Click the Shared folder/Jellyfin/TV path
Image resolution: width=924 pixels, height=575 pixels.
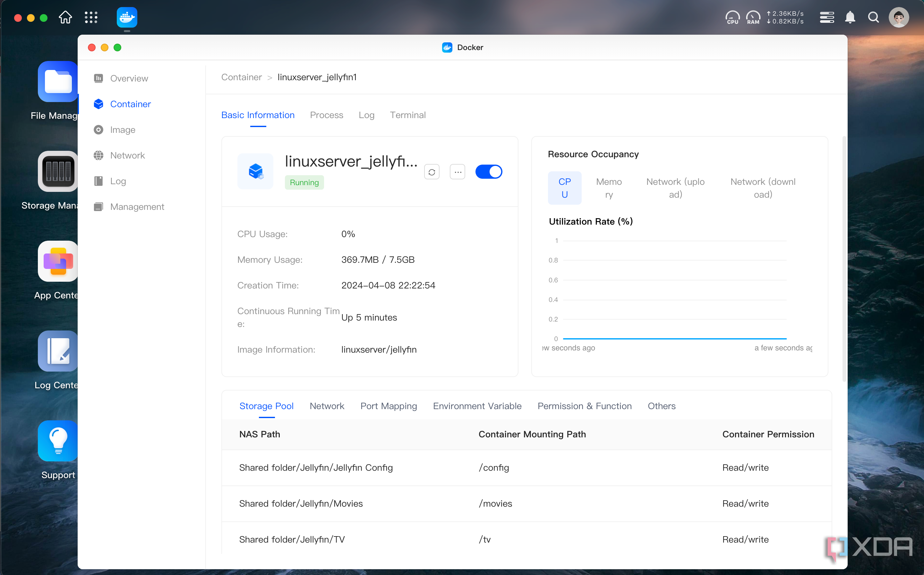tap(292, 540)
